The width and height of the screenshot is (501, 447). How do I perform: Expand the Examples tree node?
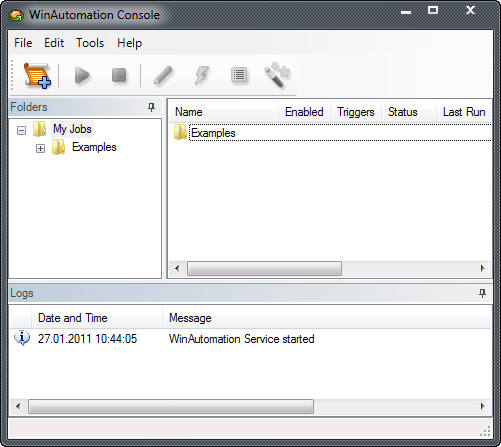point(40,148)
